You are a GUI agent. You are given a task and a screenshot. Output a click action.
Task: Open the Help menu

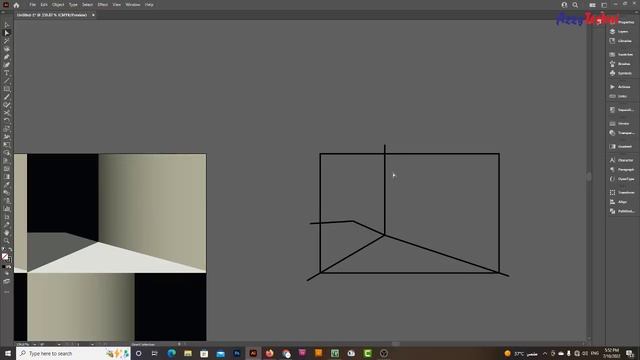(x=149, y=5)
